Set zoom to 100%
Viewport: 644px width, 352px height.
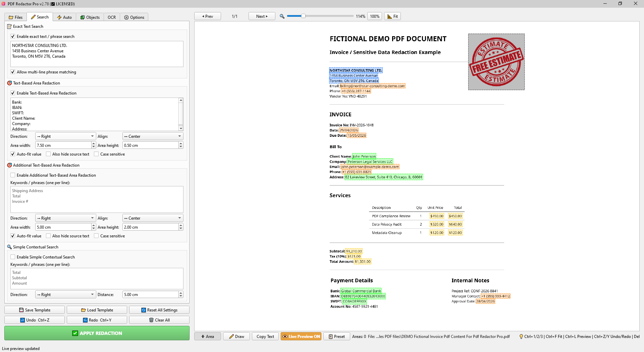(375, 16)
